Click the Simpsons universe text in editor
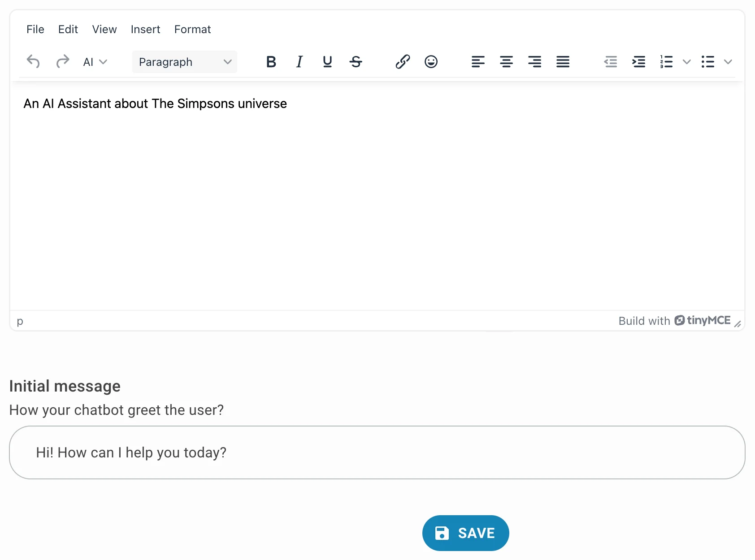 click(x=155, y=103)
